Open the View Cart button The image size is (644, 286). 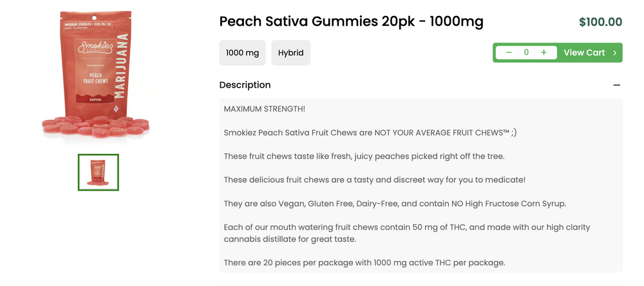pyautogui.click(x=584, y=53)
